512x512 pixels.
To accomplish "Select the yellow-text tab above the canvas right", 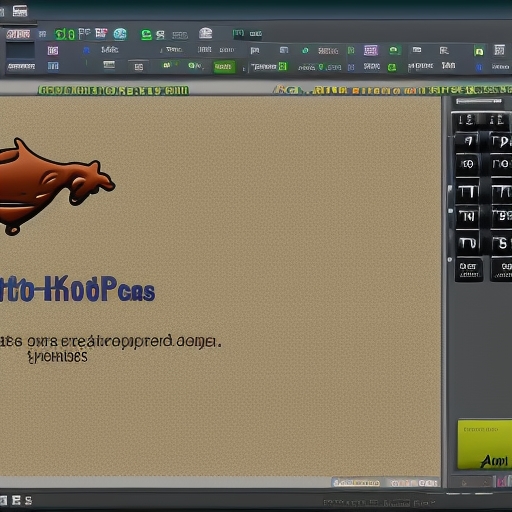I will coord(393,90).
